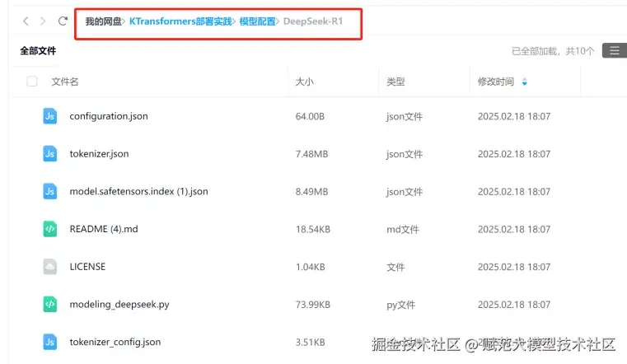Switch view with the list layout icon
627x364 pixels.
[x=614, y=51]
